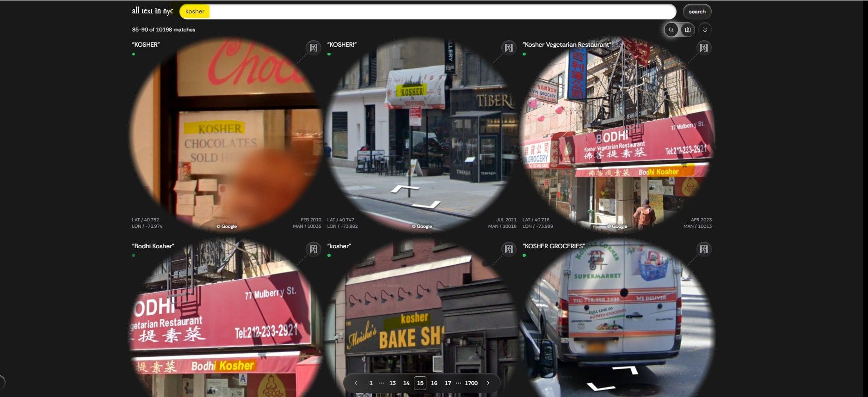Click the "FEB 2010" date label
The width and height of the screenshot is (868, 397).
point(311,220)
